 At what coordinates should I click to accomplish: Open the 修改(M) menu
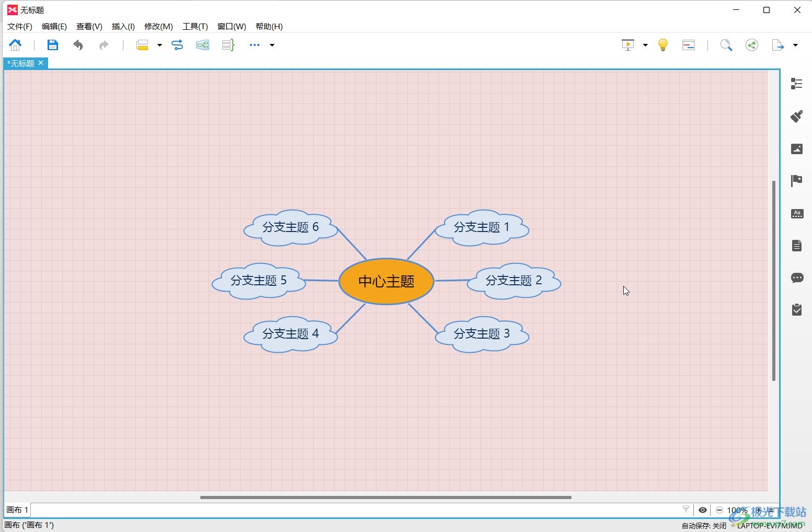(158, 27)
